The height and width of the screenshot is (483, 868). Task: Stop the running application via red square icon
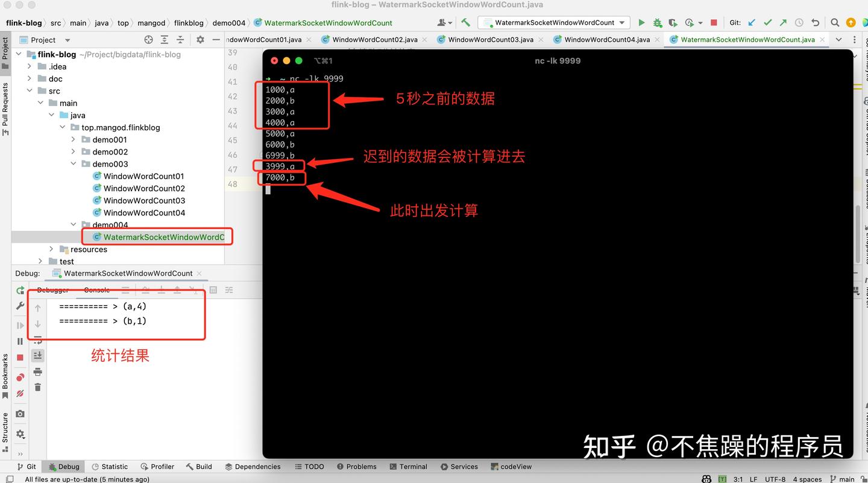(x=714, y=22)
